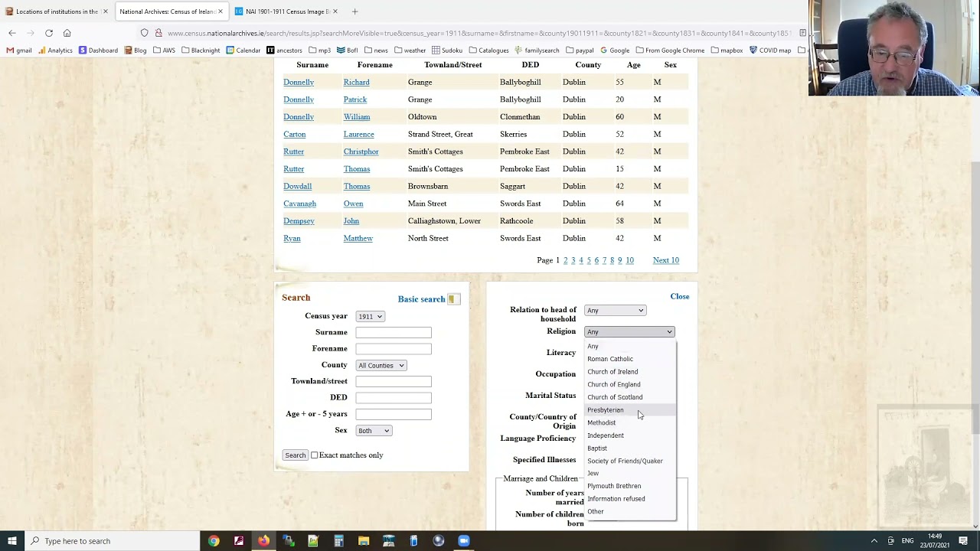
Task: Open Christphor Rutter's record
Action: [361, 152]
